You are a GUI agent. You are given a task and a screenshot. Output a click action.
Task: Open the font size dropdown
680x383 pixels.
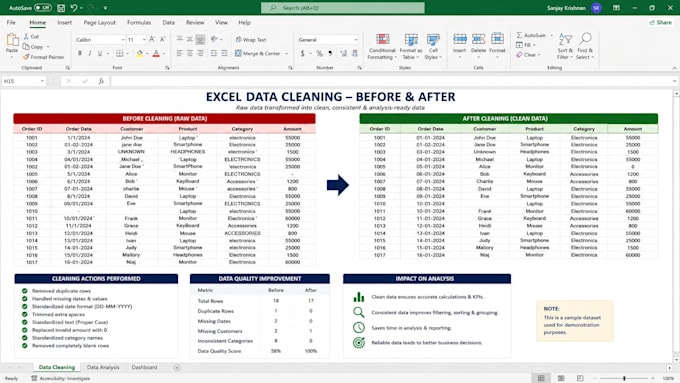point(144,39)
